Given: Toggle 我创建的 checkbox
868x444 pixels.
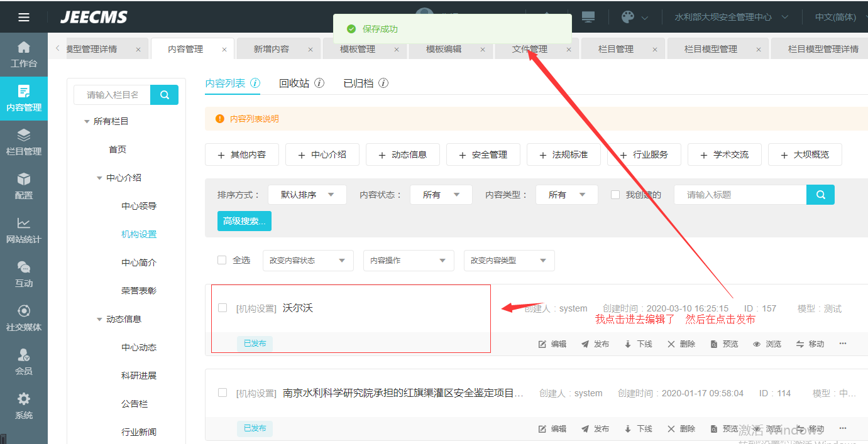Looking at the screenshot, I should (x=615, y=195).
